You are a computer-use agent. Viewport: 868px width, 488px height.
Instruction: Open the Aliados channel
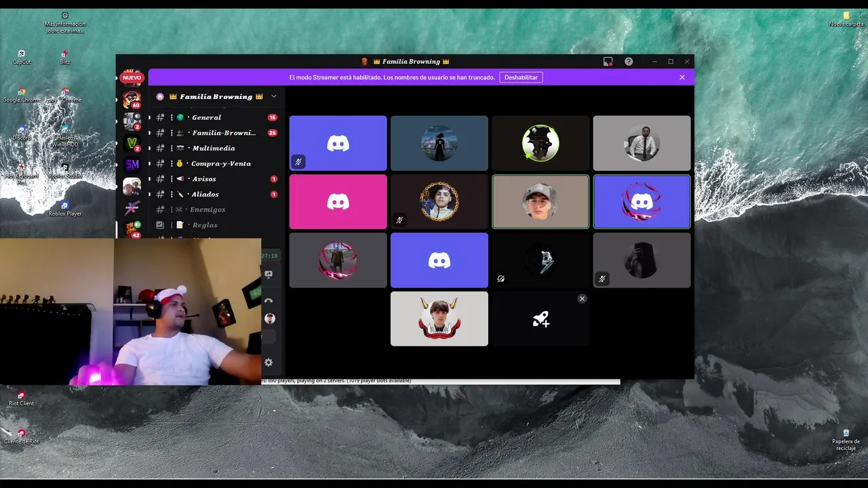216,194
